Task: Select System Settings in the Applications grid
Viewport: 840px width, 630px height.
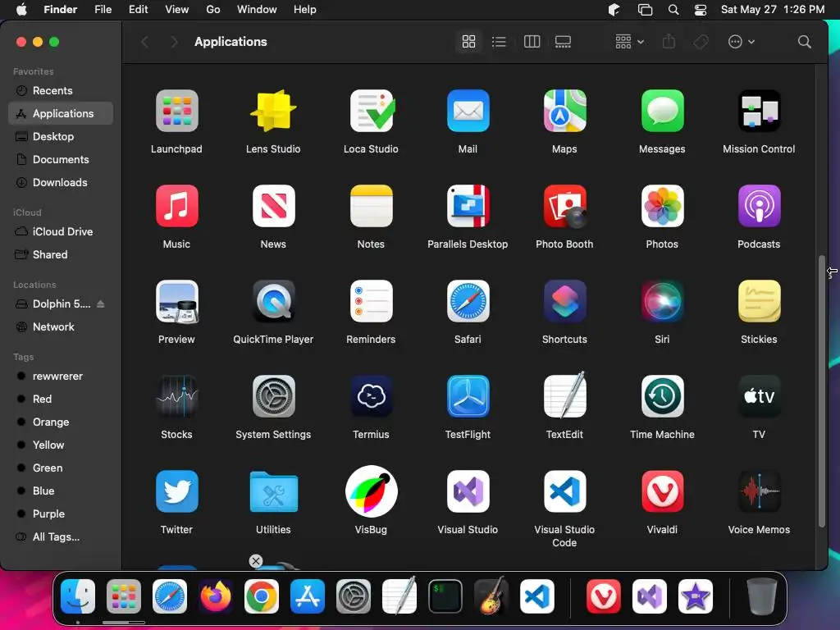Action: (273, 396)
